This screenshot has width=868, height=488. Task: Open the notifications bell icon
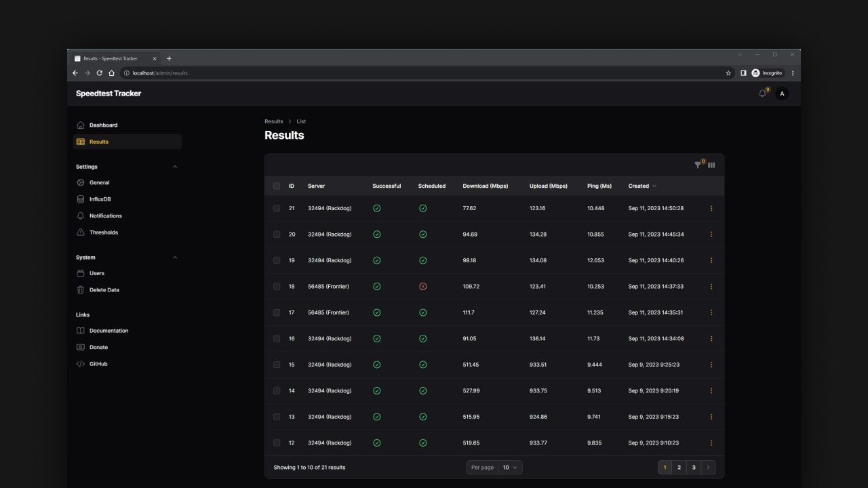[x=763, y=94]
